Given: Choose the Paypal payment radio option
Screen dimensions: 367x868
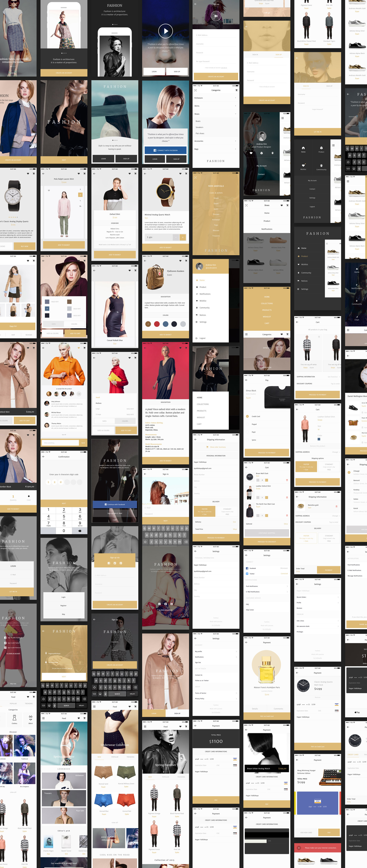Looking at the screenshot, I should pos(248,424).
